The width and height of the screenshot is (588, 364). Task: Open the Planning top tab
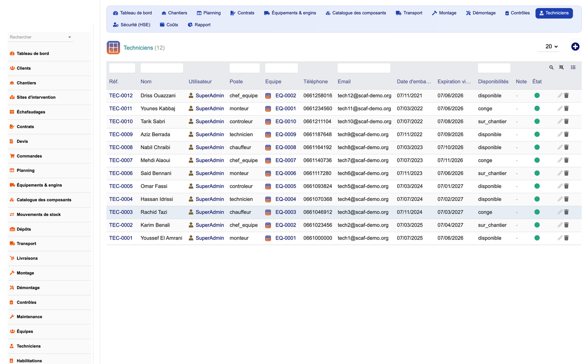click(209, 13)
